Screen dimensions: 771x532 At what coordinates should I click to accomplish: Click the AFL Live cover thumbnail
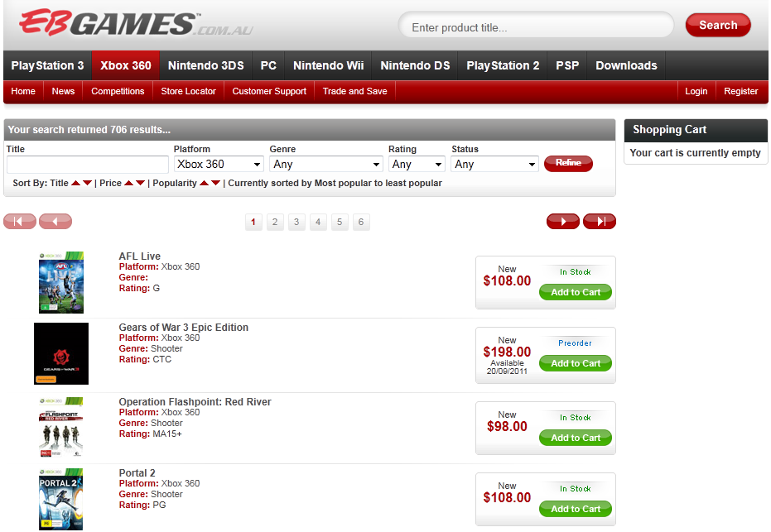tap(61, 282)
